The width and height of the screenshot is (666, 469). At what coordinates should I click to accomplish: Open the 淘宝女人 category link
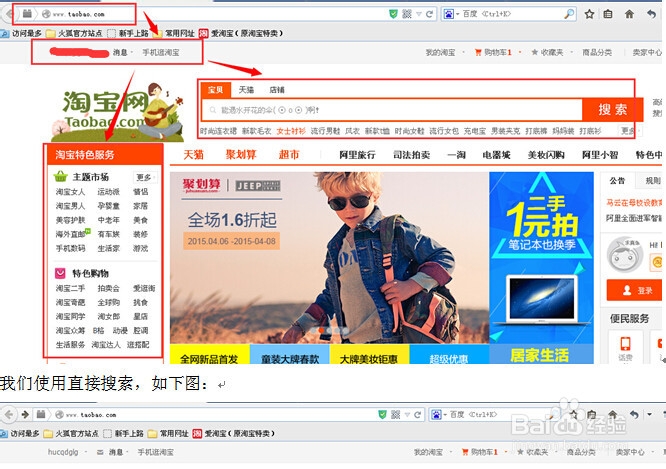click(70, 192)
